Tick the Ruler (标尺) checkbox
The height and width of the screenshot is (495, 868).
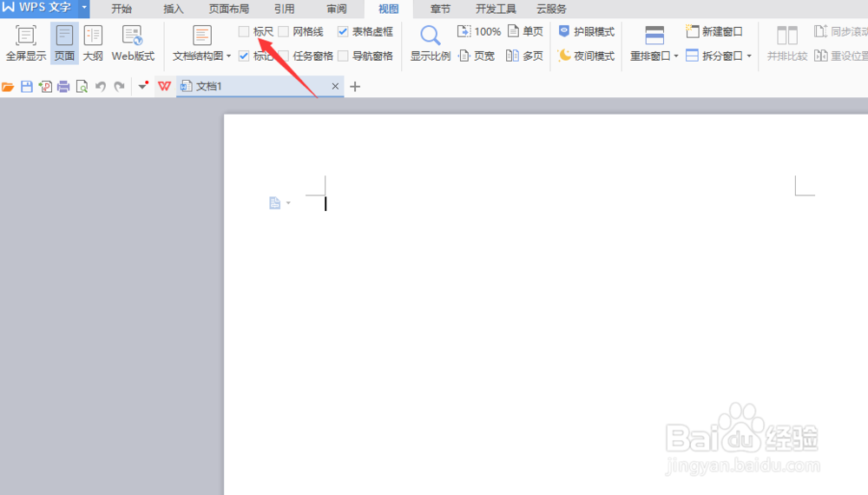244,31
